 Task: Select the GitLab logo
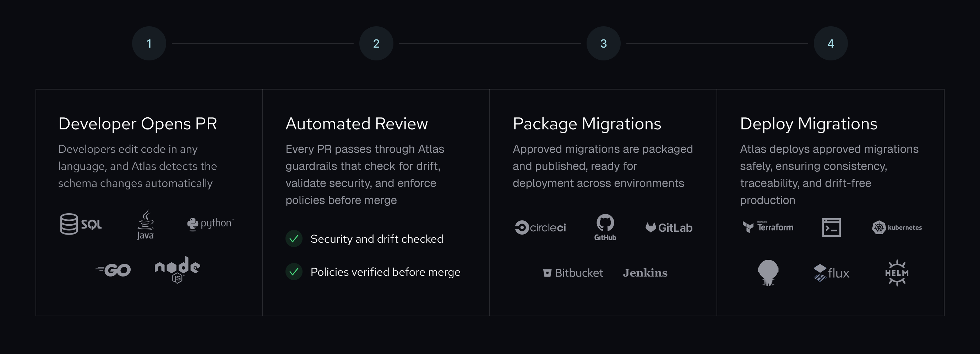(x=669, y=227)
